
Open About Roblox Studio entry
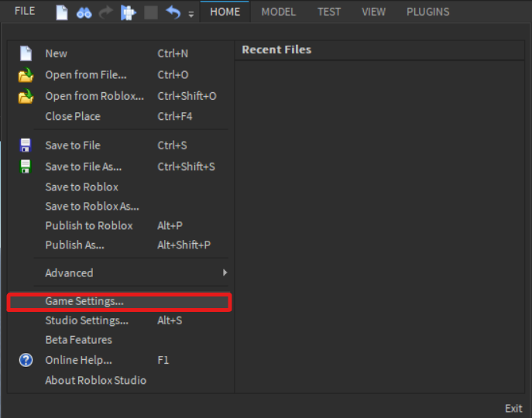point(119,380)
